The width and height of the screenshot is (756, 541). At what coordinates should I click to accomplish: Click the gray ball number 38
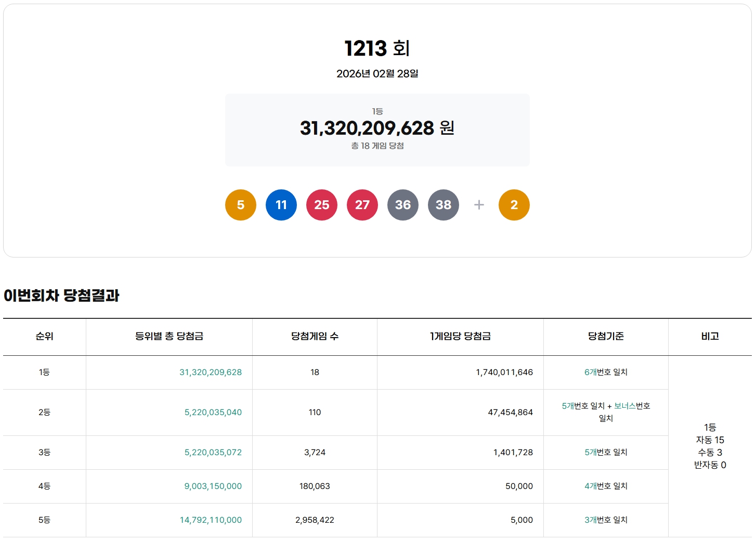[444, 205]
